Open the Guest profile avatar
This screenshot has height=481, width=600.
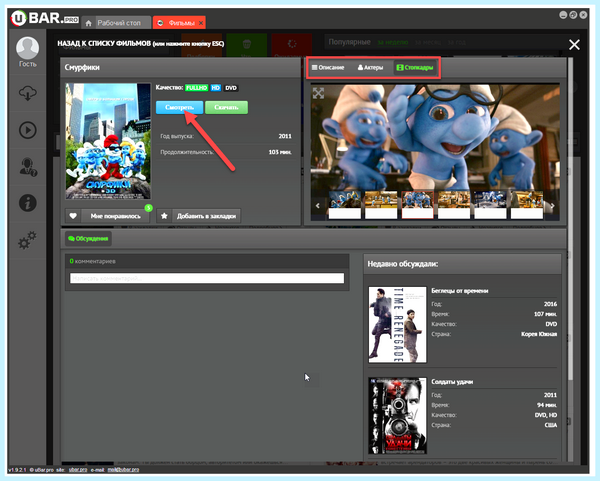[27, 48]
